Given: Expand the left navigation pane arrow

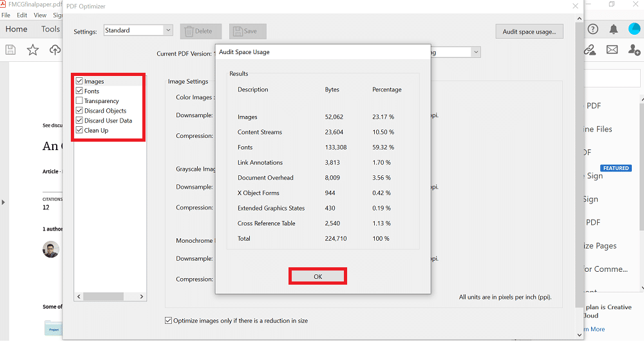Looking at the screenshot, I should 3,202.
